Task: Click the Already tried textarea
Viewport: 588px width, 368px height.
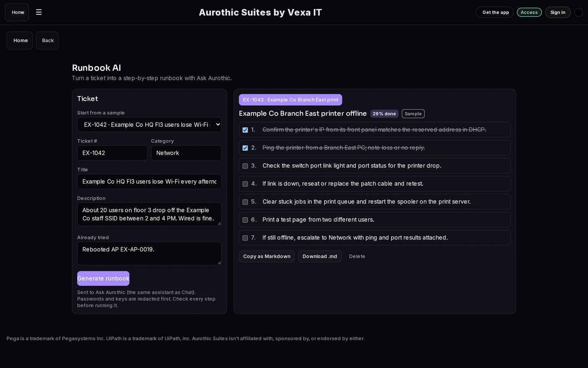Action: coord(149,254)
